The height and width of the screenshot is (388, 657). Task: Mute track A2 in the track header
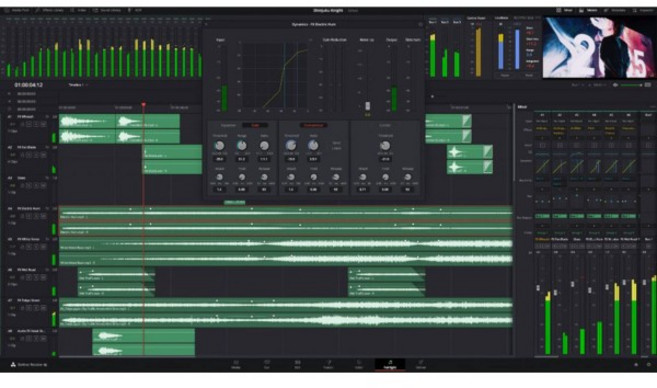point(44,155)
